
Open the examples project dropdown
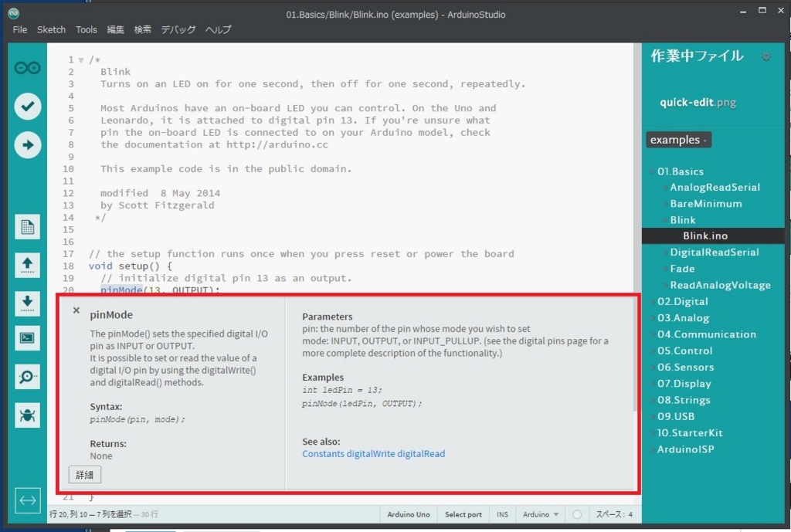(x=678, y=140)
